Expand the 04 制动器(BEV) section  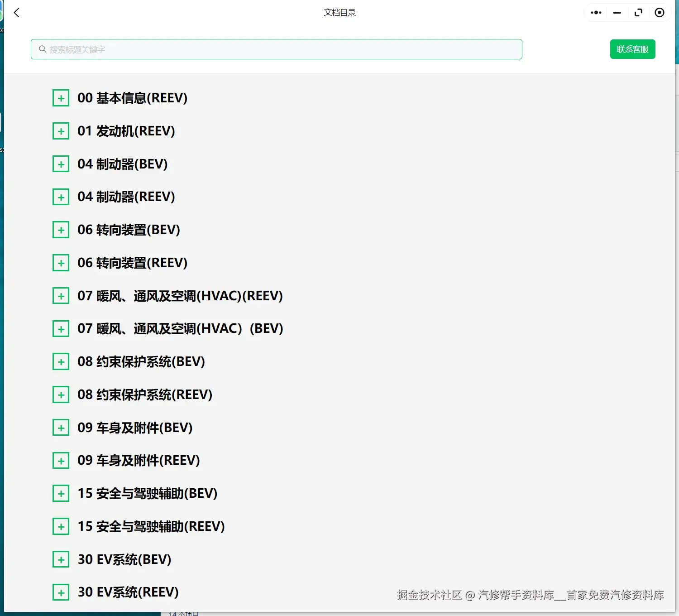(61, 164)
